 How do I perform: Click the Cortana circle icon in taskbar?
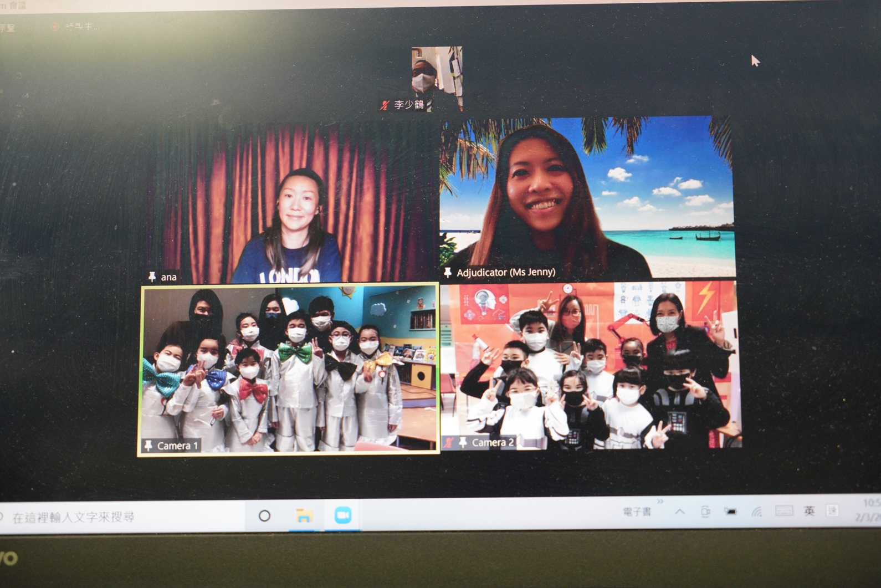click(x=265, y=516)
